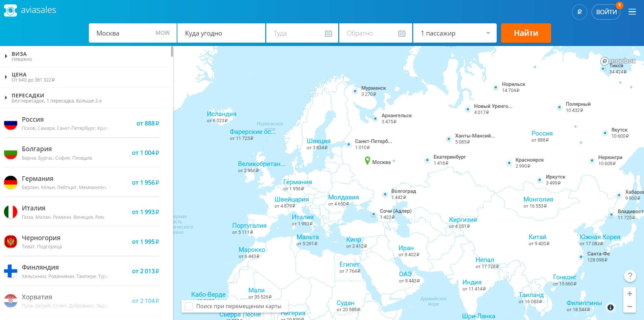Click the Aviasales logo icon
644x320 pixels.
(x=10, y=11)
